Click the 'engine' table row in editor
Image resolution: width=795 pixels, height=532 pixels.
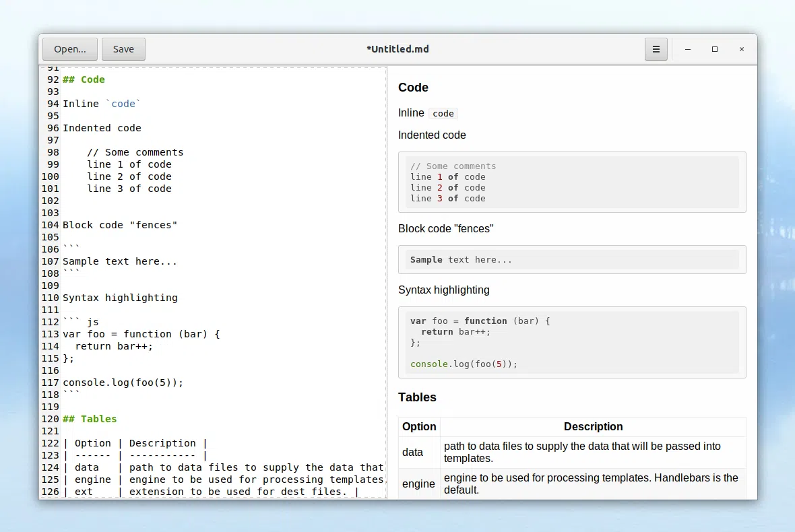pyautogui.click(x=224, y=480)
